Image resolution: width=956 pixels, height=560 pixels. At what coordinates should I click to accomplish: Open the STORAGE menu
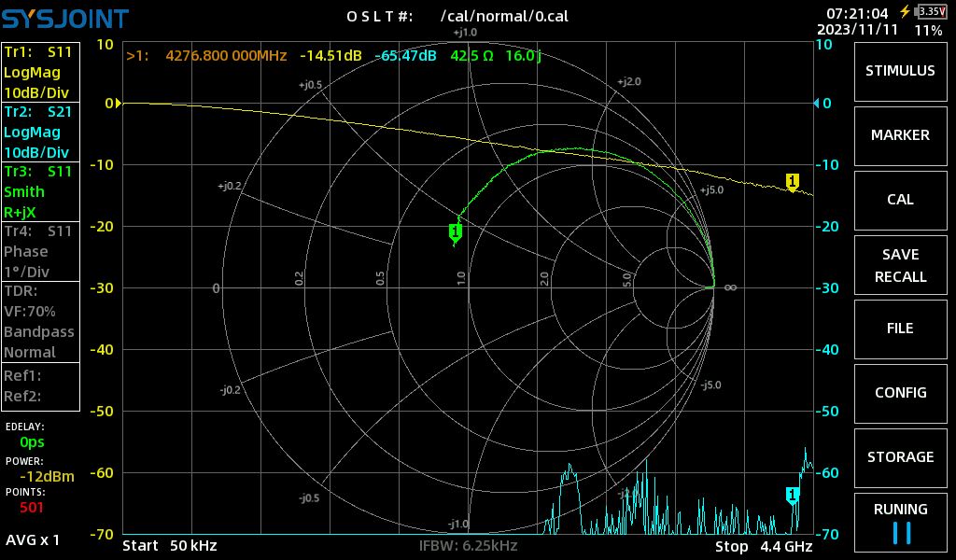click(900, 457)
